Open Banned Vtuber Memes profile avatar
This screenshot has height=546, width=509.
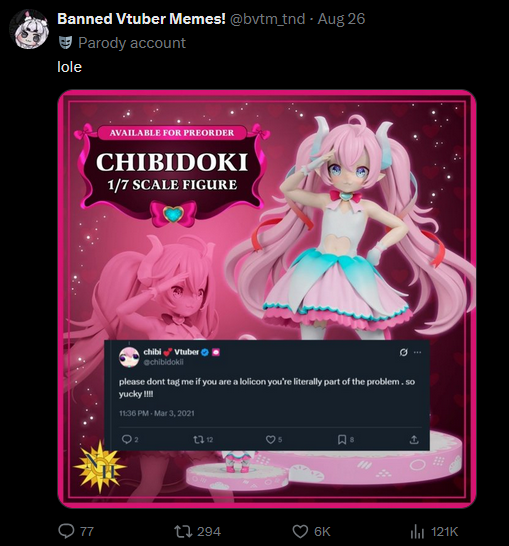point(28,29)
